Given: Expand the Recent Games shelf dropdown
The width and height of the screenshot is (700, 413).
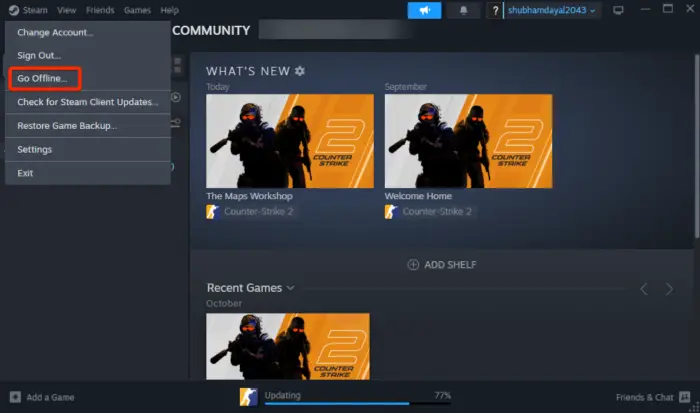Looking at the screenshot, I should click(x=290, y=288).
